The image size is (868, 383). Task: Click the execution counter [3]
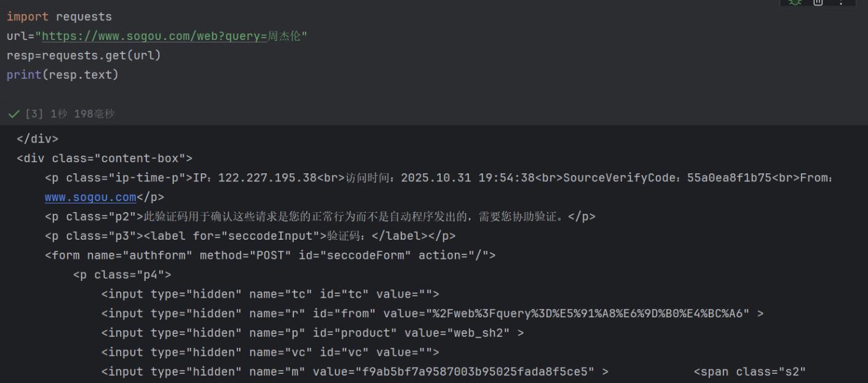tap(34, 114)
